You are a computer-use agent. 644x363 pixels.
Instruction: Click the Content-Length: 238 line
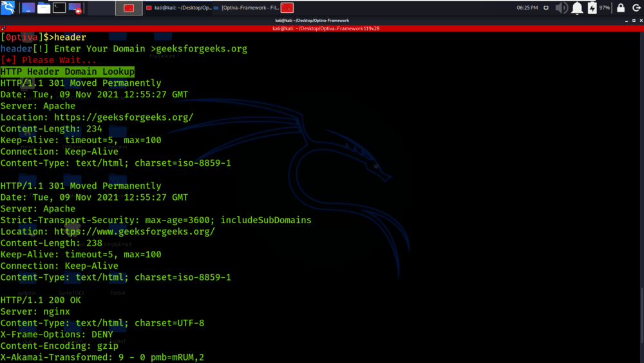[x=51, y=243]
